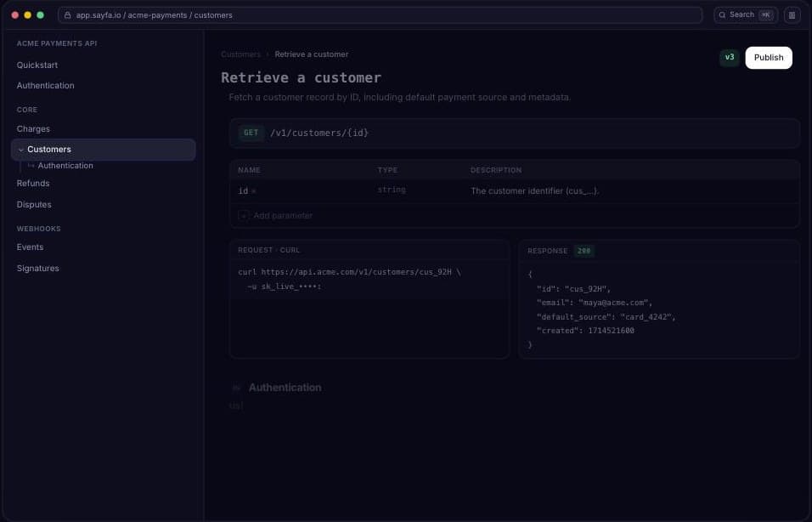Click the 'Retrieve a customer' breadcrumb
The width and height of the screenshot is (812, 522).
pos(311,54)
